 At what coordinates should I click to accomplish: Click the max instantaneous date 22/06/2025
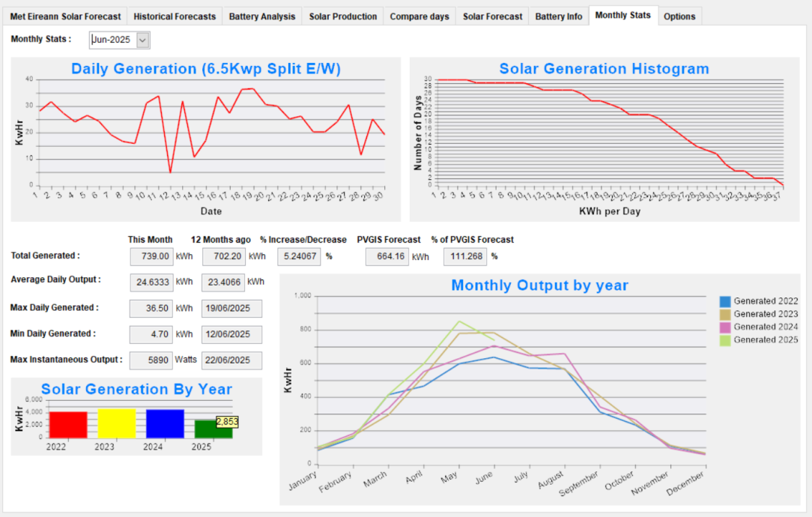pyautogui.click(x=232, y=360)
